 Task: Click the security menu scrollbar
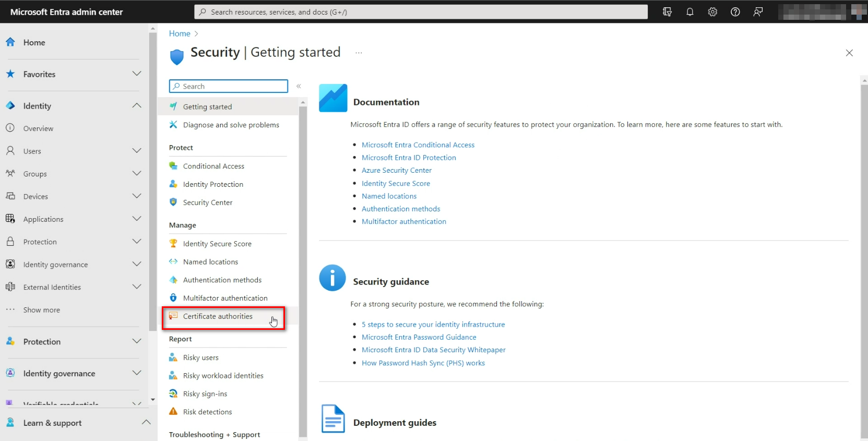[x=303, y=271]
